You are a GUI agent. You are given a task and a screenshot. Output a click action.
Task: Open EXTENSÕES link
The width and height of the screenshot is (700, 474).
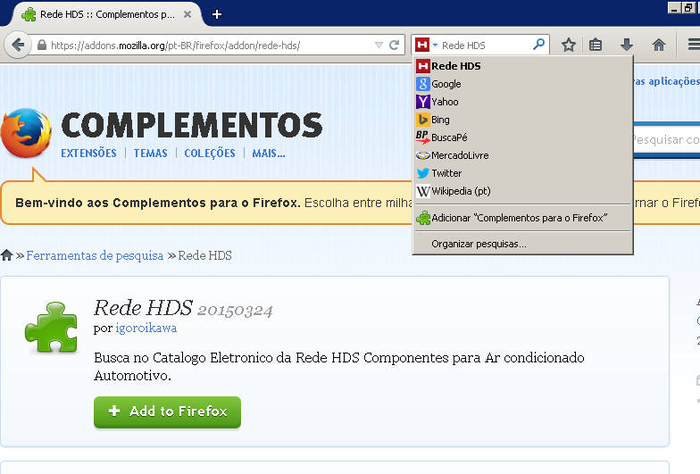click(x=88, y=153)
